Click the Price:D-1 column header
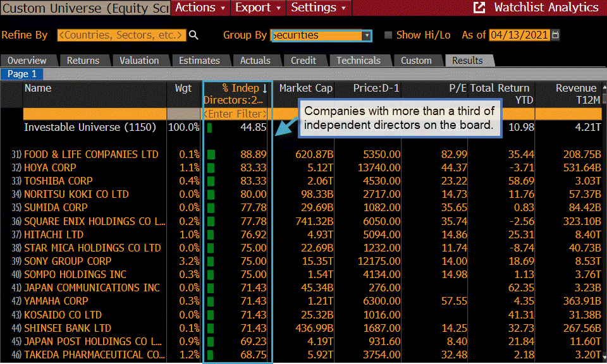Viewport: 607px width, 364px height. coord(376,88)
